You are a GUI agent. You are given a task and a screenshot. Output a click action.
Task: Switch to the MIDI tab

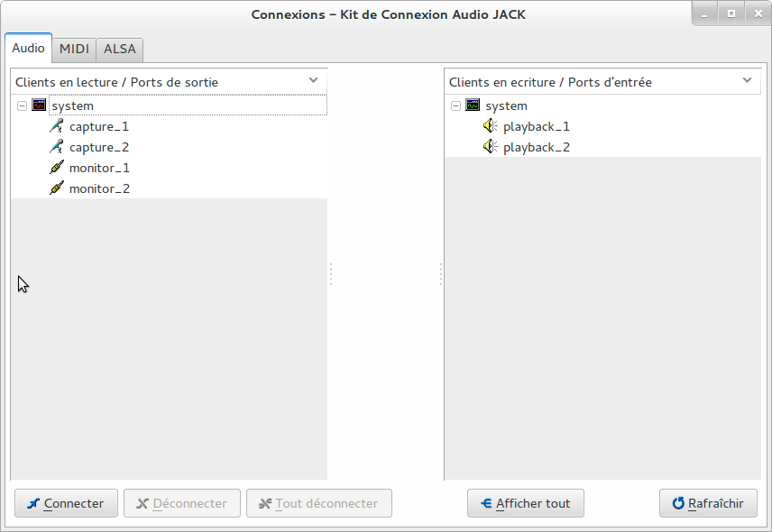74,49
